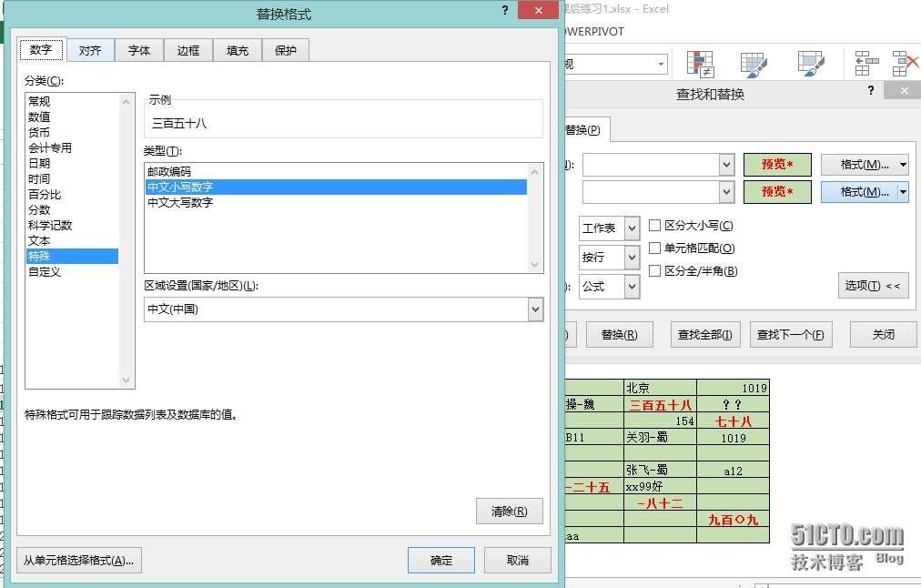The height and width of the screenshot is (588, 921).
Task: Enable 区分全/半角 checkbox
Action: (655, 271)
